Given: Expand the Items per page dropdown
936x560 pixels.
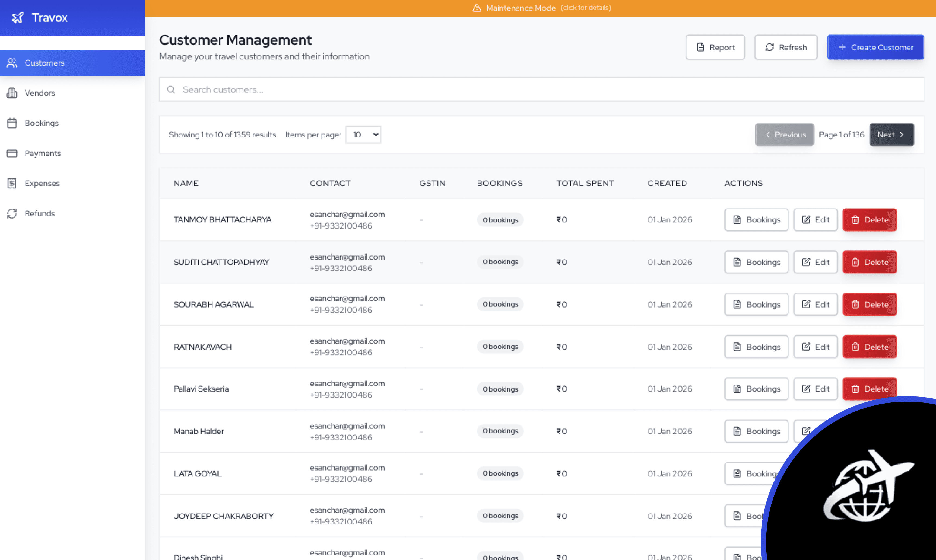Looking at the screenshot, I should point(363,135).
